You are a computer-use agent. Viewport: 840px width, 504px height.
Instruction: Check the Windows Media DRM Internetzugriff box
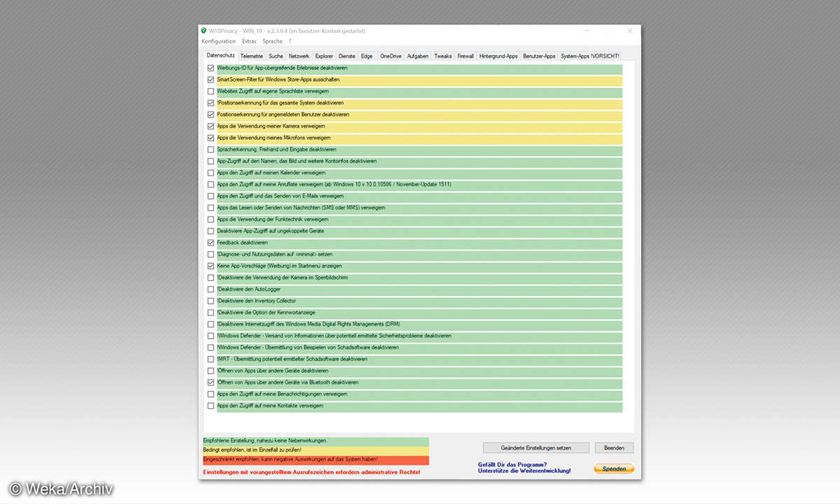point(211,325)
